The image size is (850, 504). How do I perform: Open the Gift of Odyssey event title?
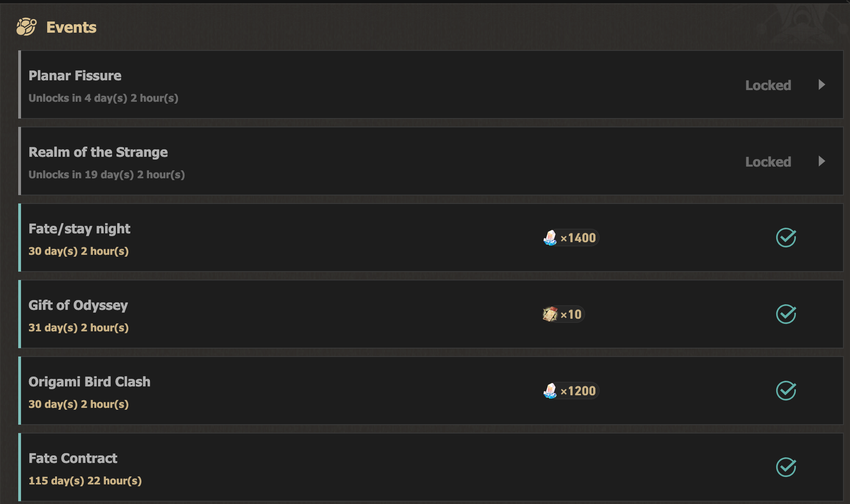78,305
